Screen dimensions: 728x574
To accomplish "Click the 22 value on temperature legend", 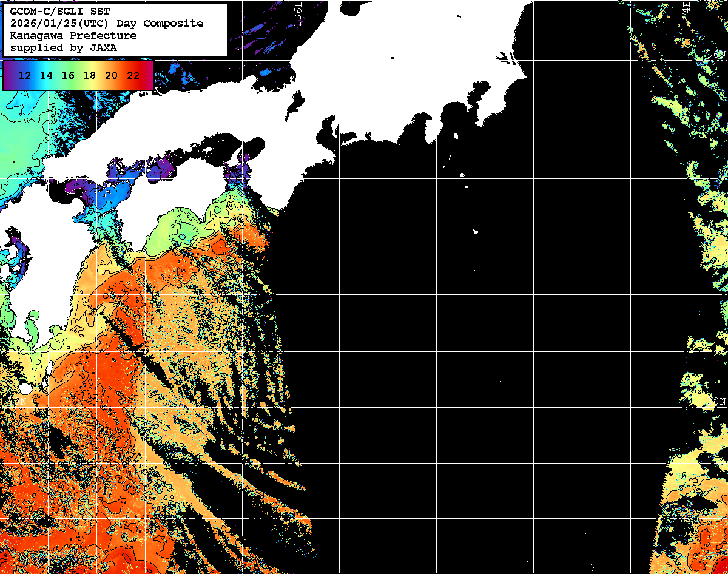I will (133, 76).
